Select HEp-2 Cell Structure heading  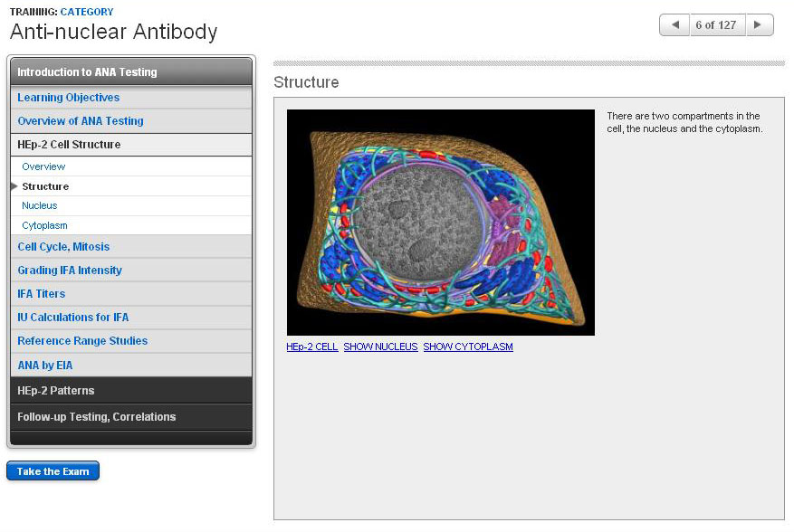pos(69,145)
